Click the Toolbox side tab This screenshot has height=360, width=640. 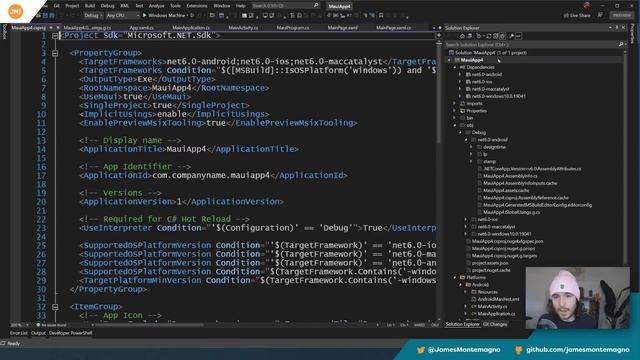4,32
